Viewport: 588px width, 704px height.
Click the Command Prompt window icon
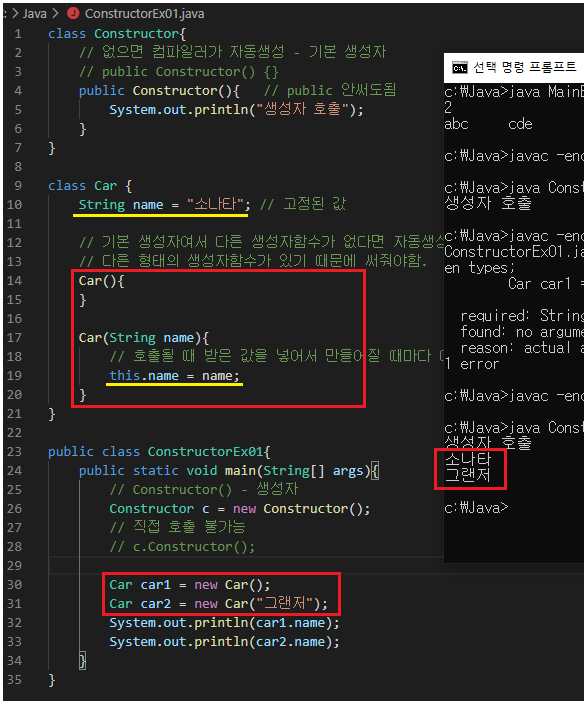[460, 68]
